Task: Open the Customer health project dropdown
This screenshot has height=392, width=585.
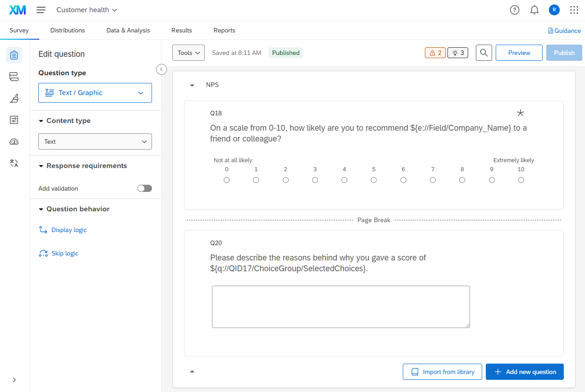Action: coord(87,10)
